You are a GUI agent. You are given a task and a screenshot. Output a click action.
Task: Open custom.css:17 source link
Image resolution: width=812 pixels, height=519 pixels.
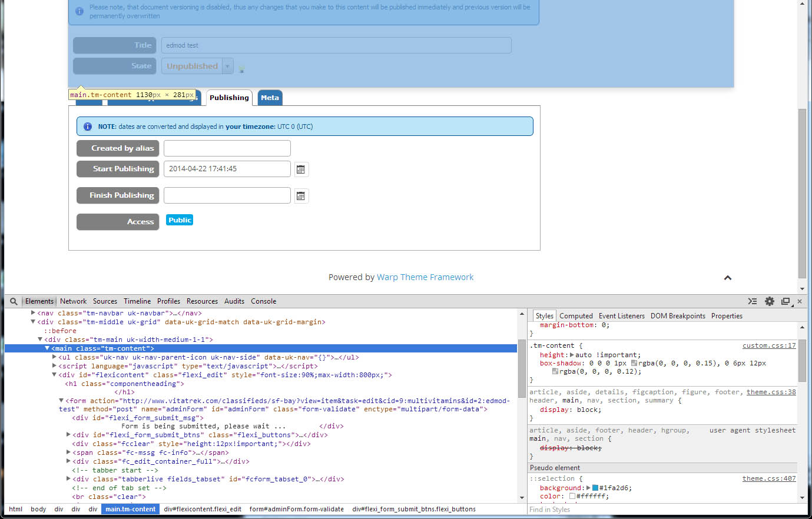coord(769,345)
